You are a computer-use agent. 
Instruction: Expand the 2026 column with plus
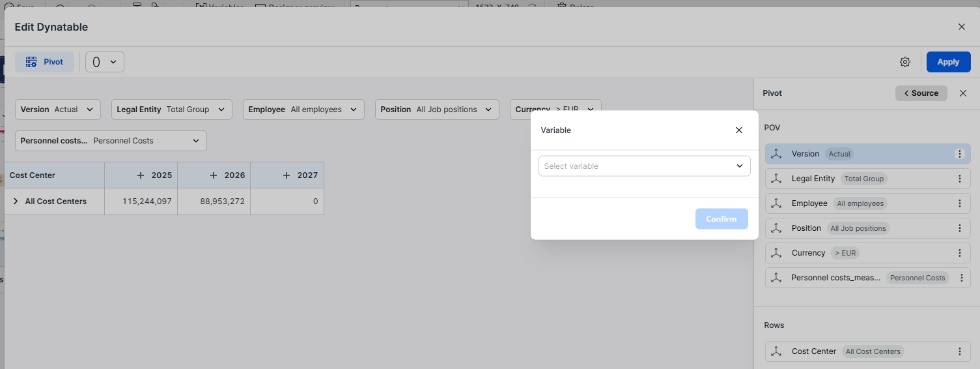(x=213, y=175)
